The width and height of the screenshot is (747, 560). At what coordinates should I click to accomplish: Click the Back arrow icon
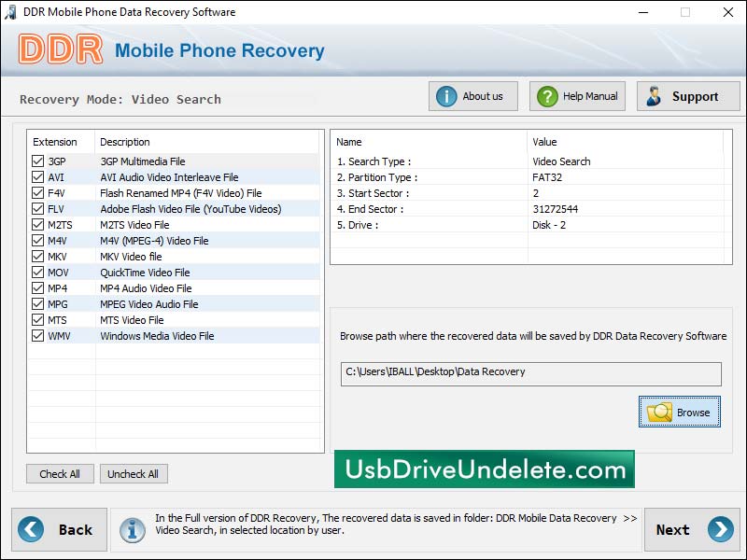point(31,529)
